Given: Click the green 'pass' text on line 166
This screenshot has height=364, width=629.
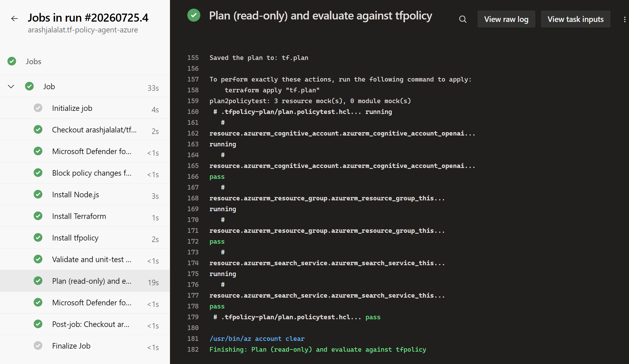Looking at the screenshot, I should 217,177.
